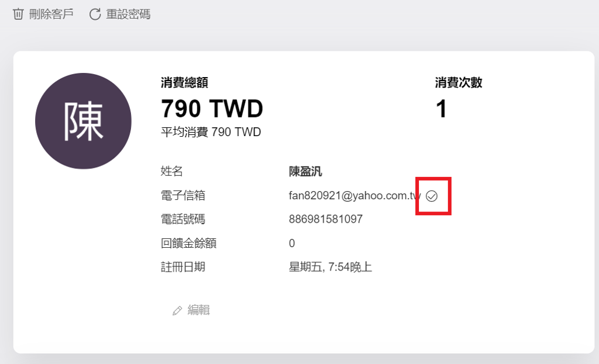This screenshot has width=599, height=364.
Task: Click the 790 TWD total spending amount
Action: [x=212, y=108]
